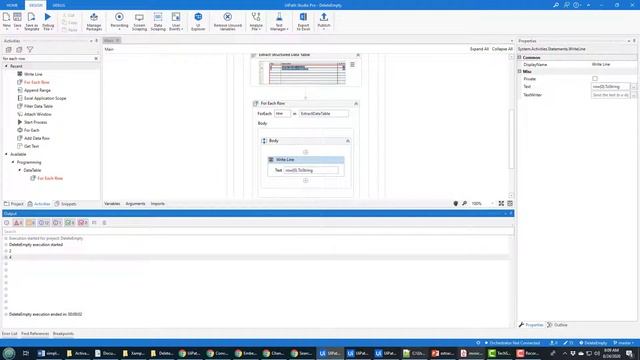Launch Data Scraping wizard
This screenshot has height=360, width=640.
(x=158, y=21)
